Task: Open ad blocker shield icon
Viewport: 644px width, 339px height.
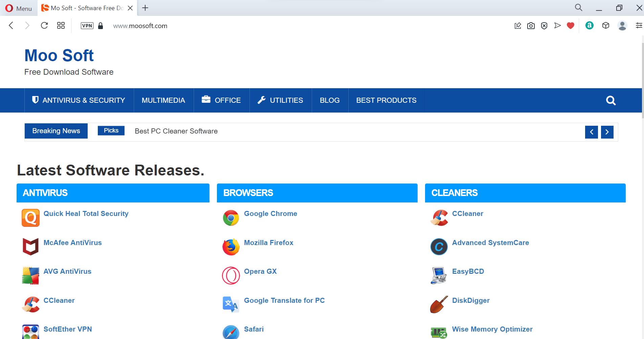Action: pos(544,26)
